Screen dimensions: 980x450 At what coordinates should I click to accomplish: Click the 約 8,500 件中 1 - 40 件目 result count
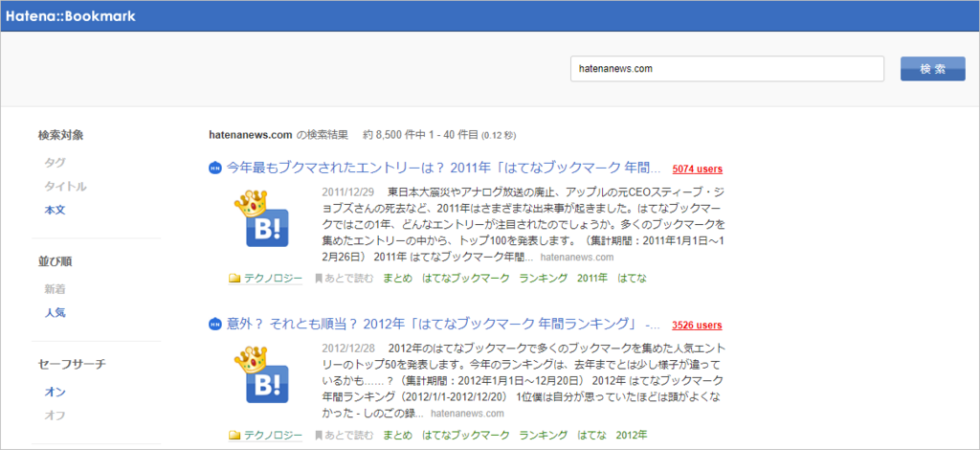tap(421, 134)
